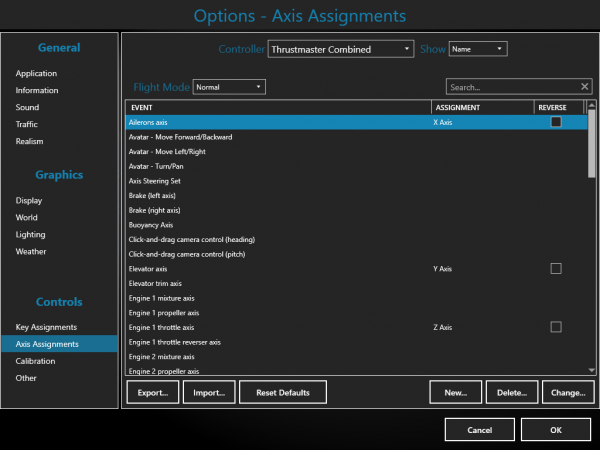Click the scrollbar down arrow in event list
The image size is (600, 450).
click(x=592, y=370)
